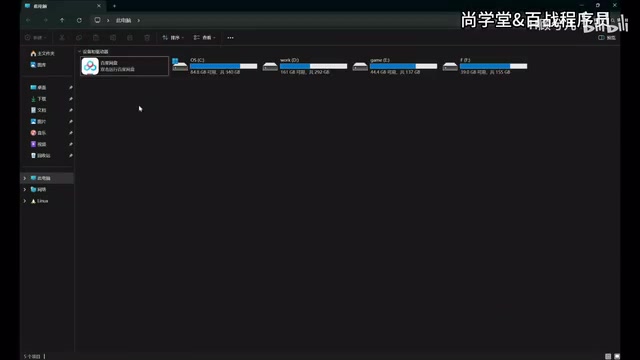The image size is (640, 360).
Task: Click the 5 个项目 status bar count
Action: click(x=32, y=356)
